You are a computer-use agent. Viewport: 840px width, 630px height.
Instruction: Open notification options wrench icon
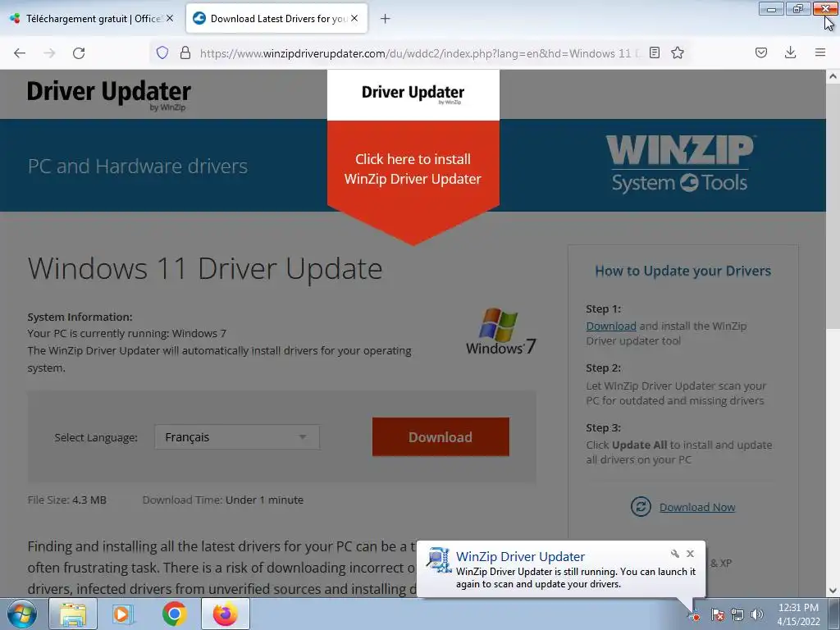pos(675,554)
